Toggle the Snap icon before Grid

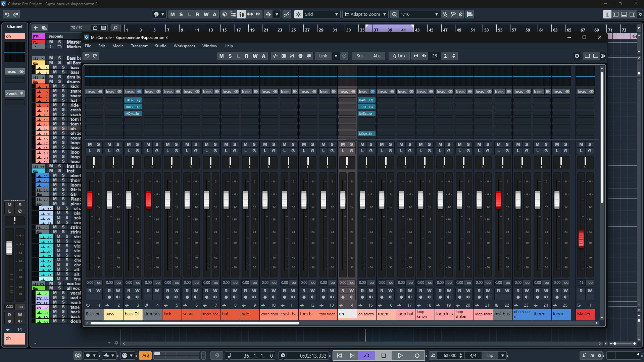(298, 14)
